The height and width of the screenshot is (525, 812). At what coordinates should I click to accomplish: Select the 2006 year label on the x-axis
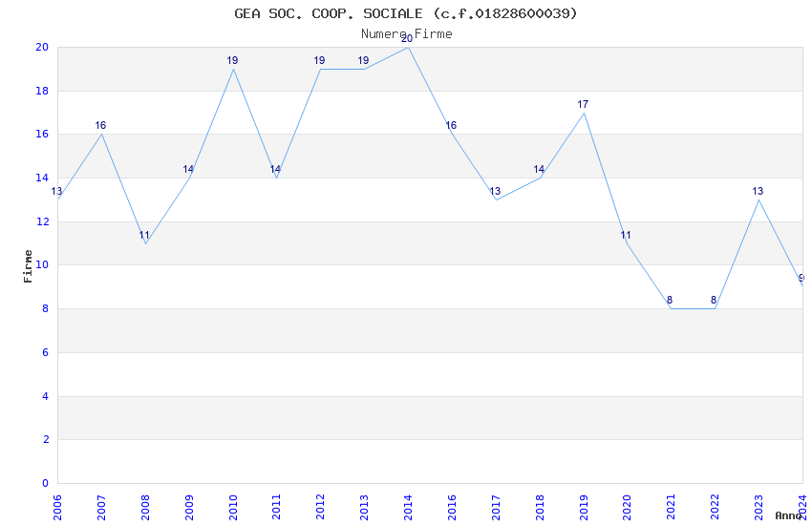click(x=57, y=508)
